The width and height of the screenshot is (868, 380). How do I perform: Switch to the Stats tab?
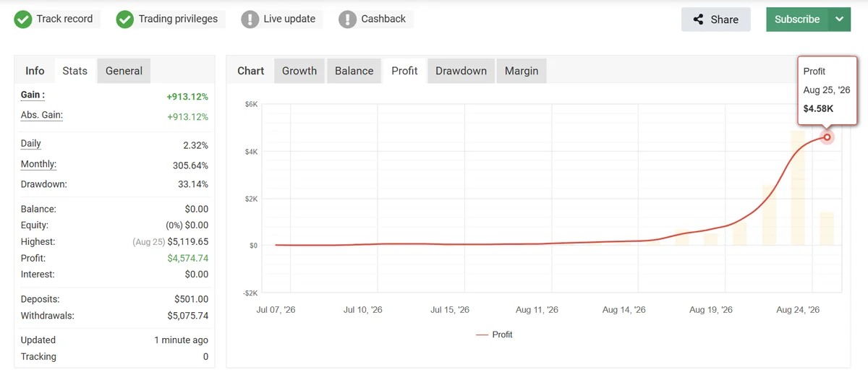coord(75,71)
